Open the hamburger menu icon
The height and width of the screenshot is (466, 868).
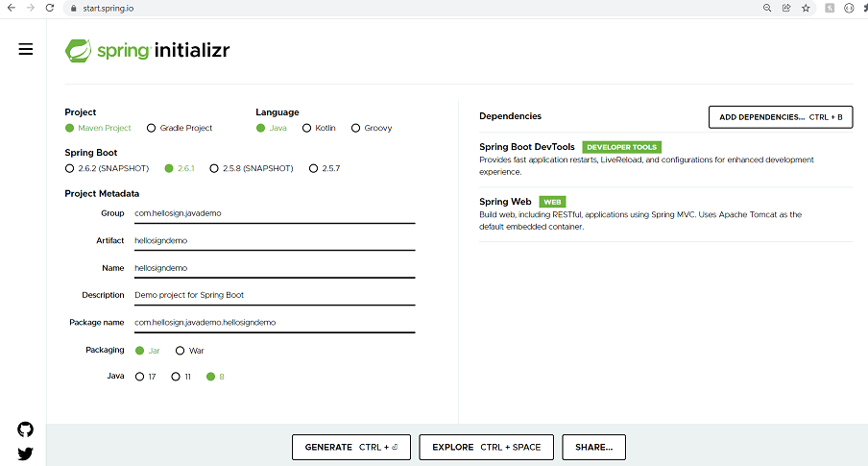click(26, 49)
